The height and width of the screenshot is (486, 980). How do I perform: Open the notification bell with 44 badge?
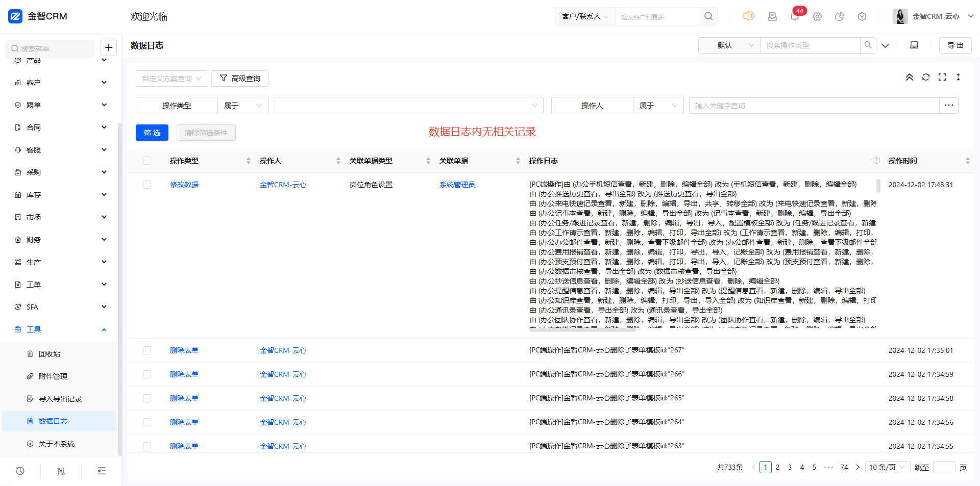tap(794, 16)
